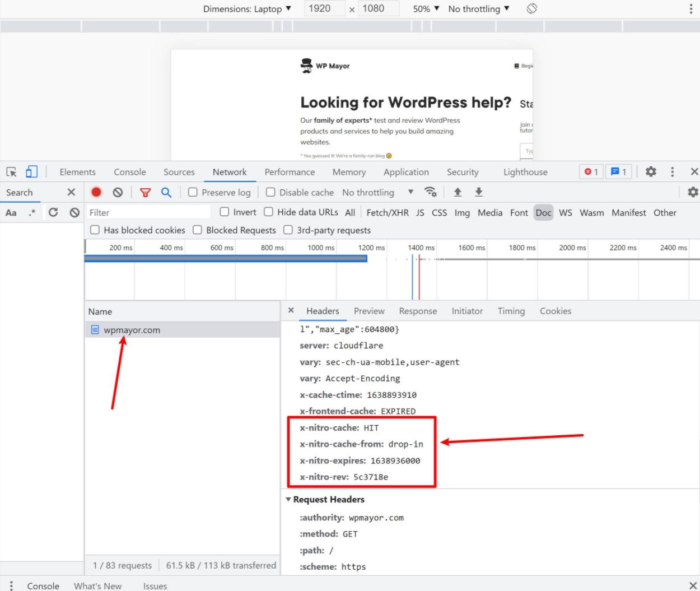Clear the network log
This screenshot has width=700, height=591.
(x=118, y=192)
